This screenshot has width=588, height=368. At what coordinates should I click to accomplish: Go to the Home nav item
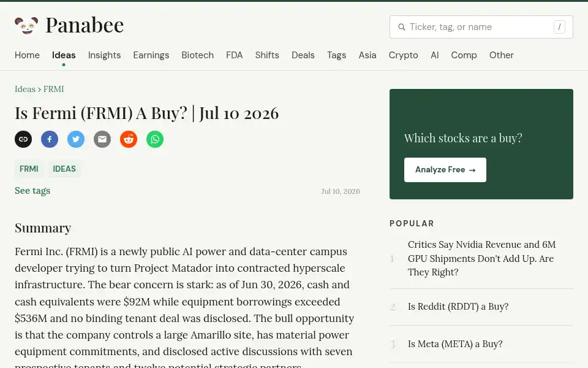point(27,55)
